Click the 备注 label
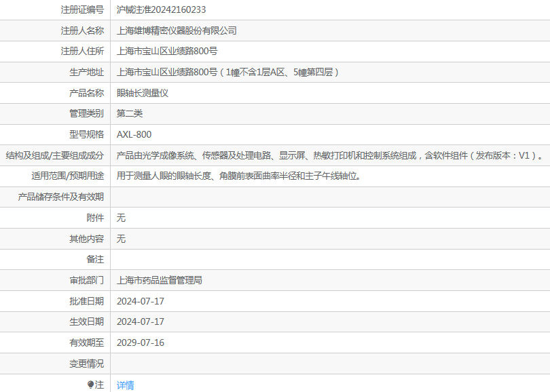 [96, 259]
